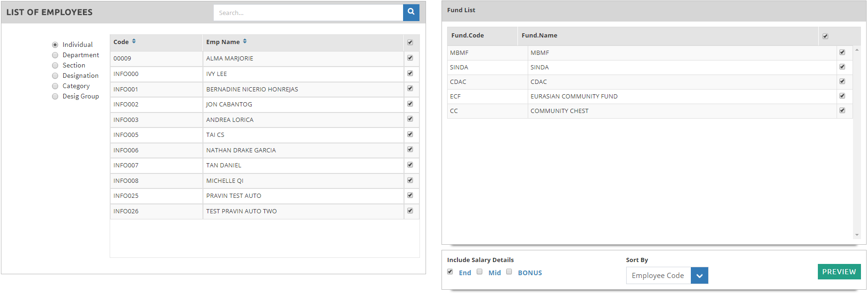This screenshot has height=293, width=868.
Task: Select the Department radio button
Action: pyautogui.click(x=55, y=55)
